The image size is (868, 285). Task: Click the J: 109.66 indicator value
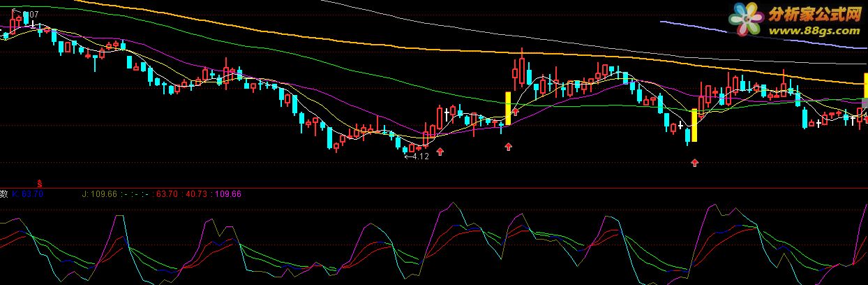(x=101, y=193)
